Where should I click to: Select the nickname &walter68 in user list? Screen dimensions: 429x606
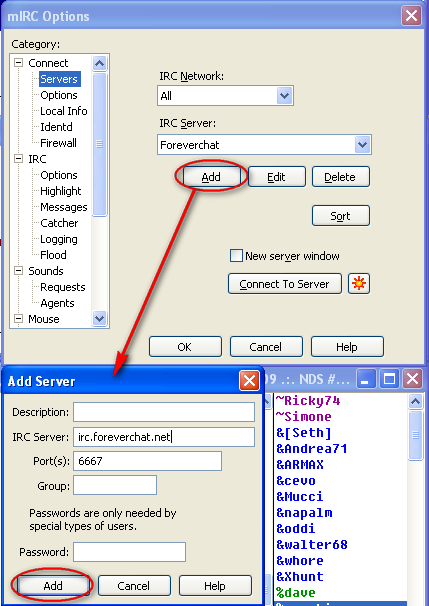312,545
